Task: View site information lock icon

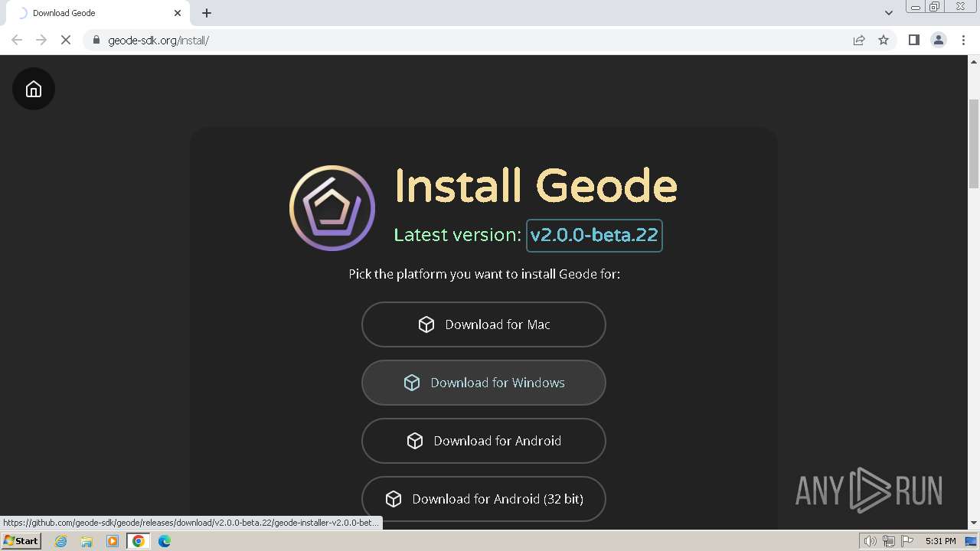Action: (x=96, y=40)
